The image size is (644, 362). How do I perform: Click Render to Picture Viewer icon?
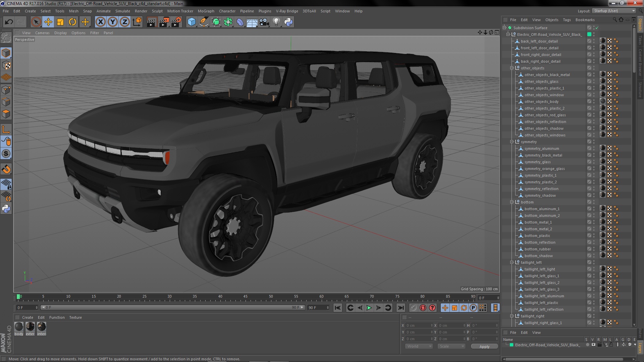164,22
